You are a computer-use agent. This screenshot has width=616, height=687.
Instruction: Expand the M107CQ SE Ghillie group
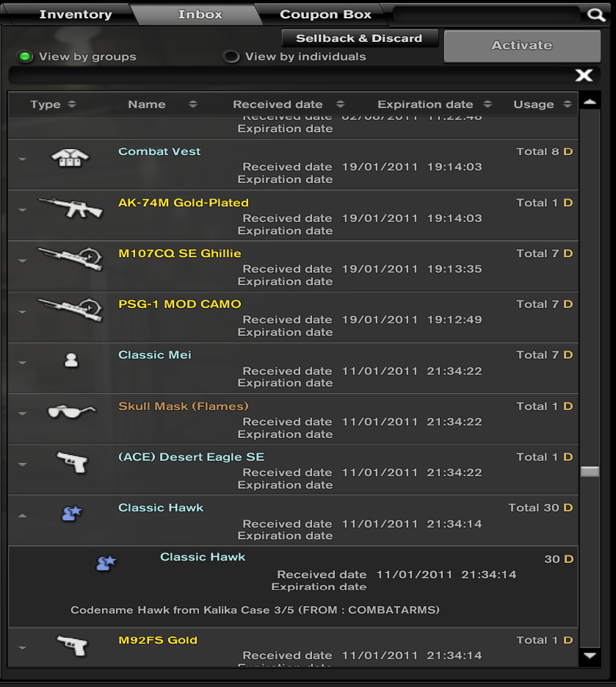click(x=22, y=261)
